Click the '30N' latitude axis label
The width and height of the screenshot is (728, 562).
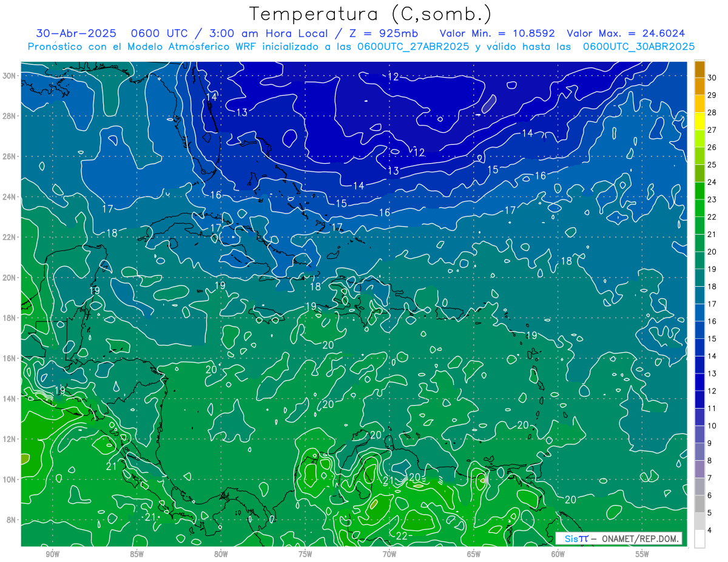9,76
